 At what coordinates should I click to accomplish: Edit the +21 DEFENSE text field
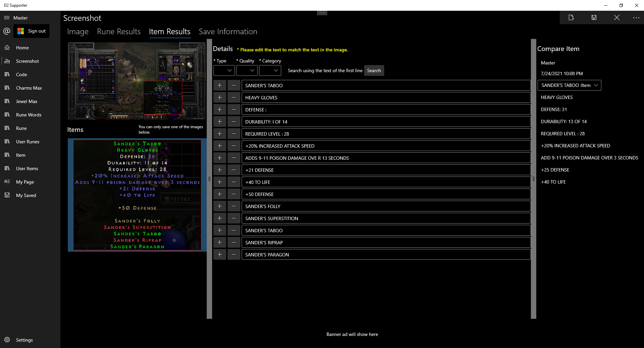point(386,170)
